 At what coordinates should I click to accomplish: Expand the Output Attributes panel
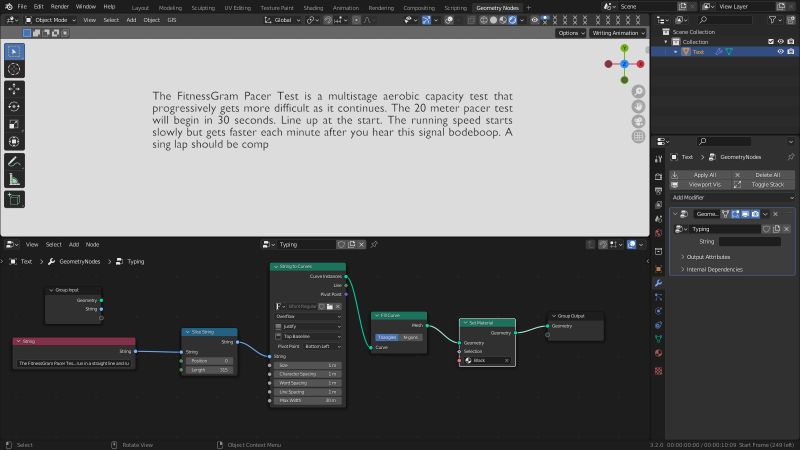click(x=708, y=257)
